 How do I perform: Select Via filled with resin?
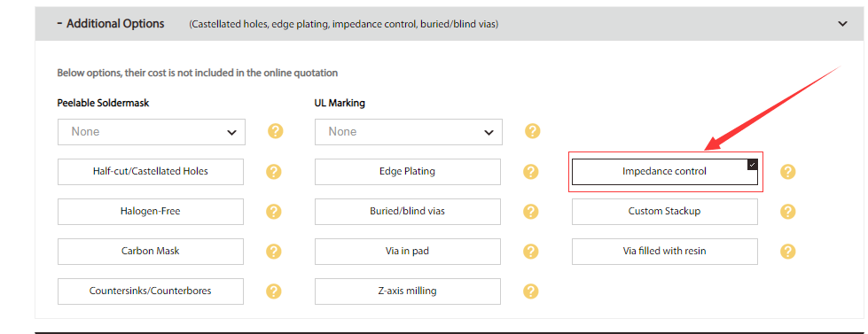coord(664,251)
